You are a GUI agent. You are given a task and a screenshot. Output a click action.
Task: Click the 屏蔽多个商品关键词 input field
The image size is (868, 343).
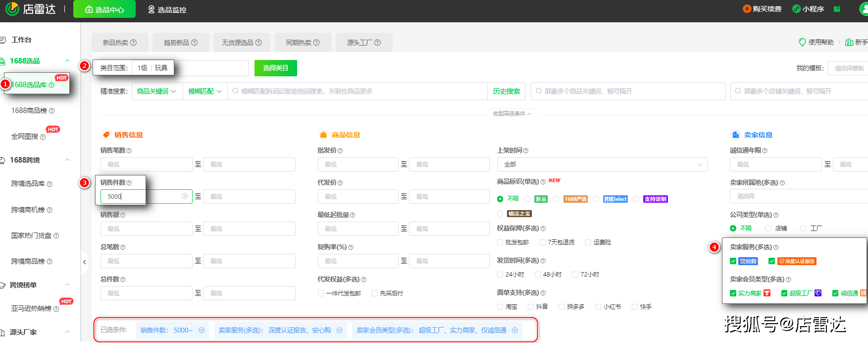coord(628,91)
